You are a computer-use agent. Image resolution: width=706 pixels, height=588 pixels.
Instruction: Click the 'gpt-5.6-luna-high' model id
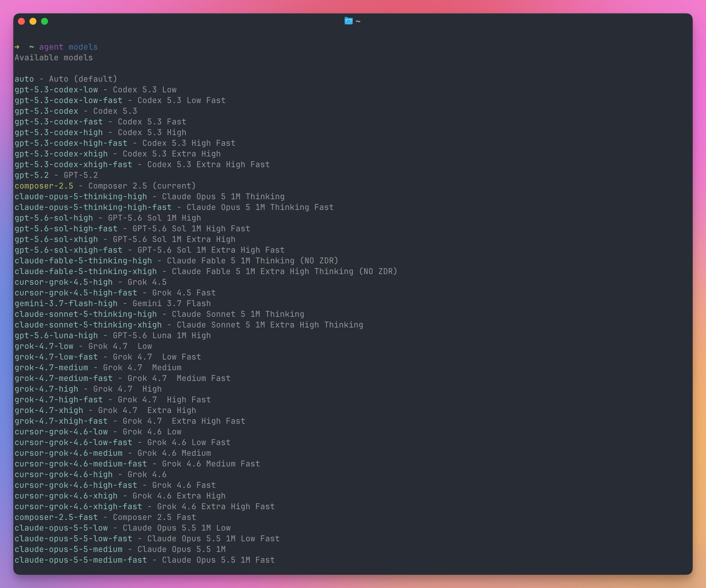pos(56,336)
